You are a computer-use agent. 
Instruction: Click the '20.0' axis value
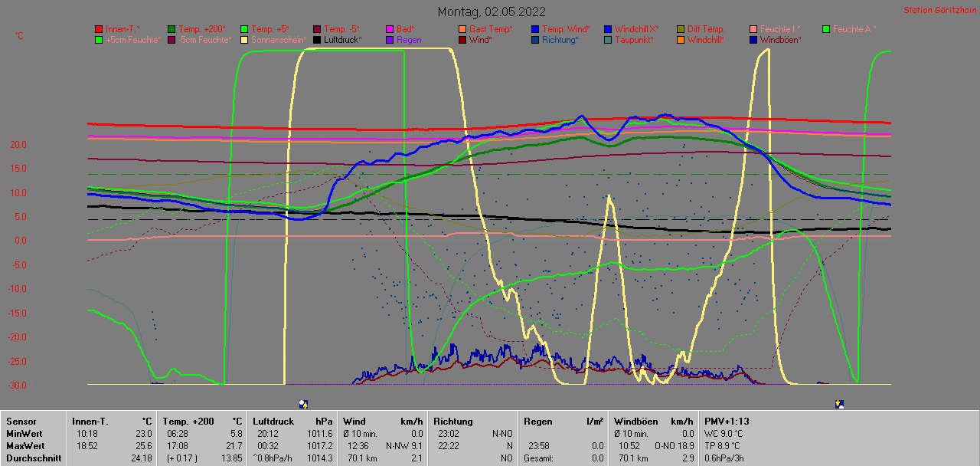coord(18,145)
